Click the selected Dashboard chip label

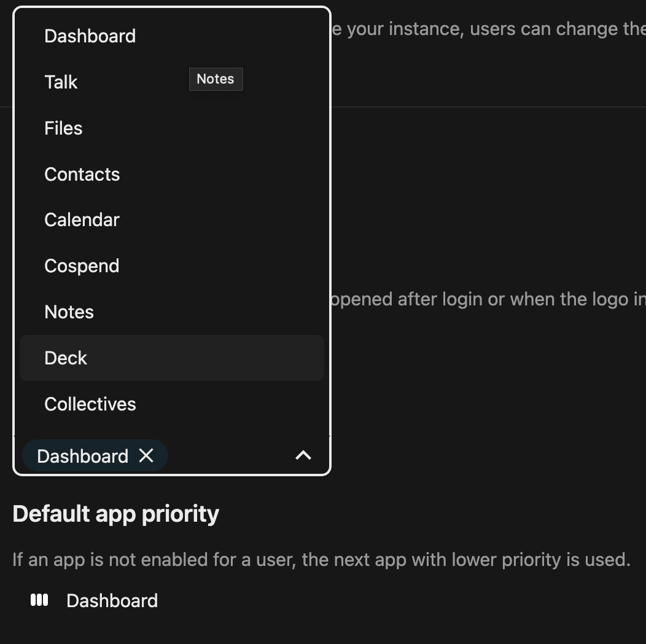click(x=82, y=456)
